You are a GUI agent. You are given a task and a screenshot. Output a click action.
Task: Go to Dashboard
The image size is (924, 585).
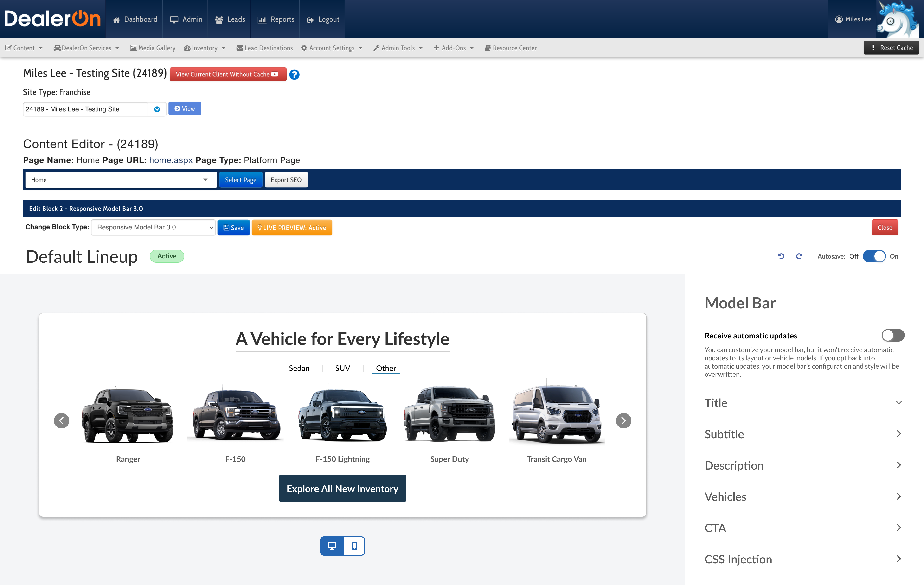coord(135,19)
